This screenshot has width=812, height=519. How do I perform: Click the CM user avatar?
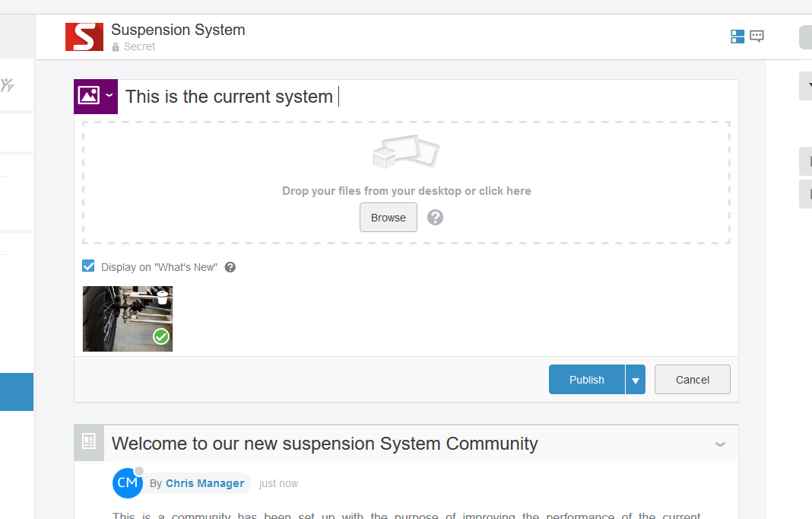coord(127,483)
